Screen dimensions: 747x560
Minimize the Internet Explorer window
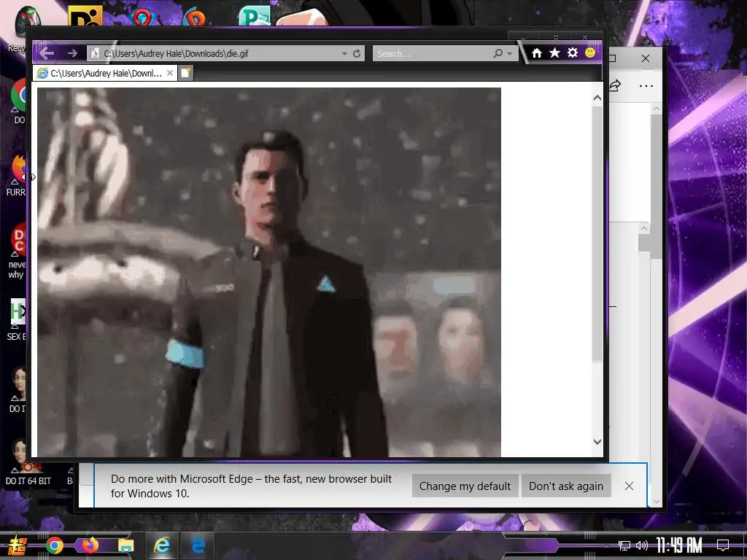[523, 37]
